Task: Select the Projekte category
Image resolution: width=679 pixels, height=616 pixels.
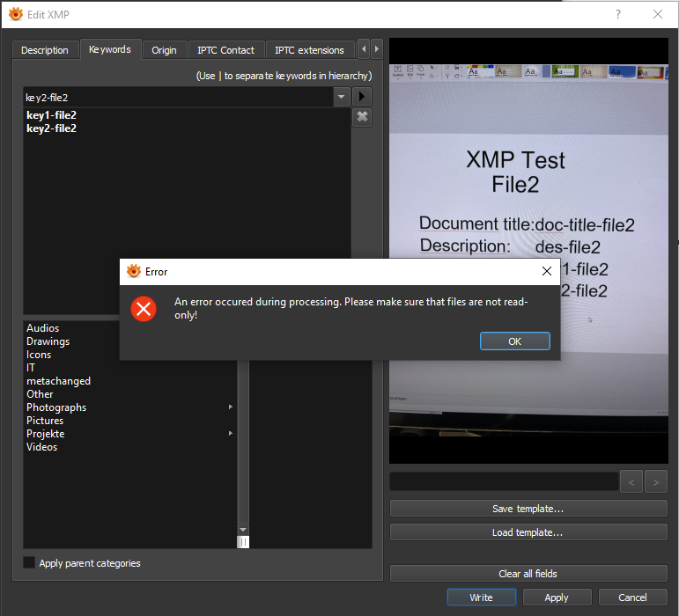Action: coord(46,434)
